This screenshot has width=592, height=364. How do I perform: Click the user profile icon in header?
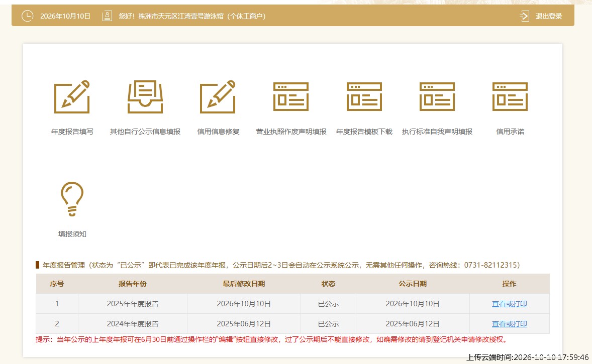coord(107,16)
